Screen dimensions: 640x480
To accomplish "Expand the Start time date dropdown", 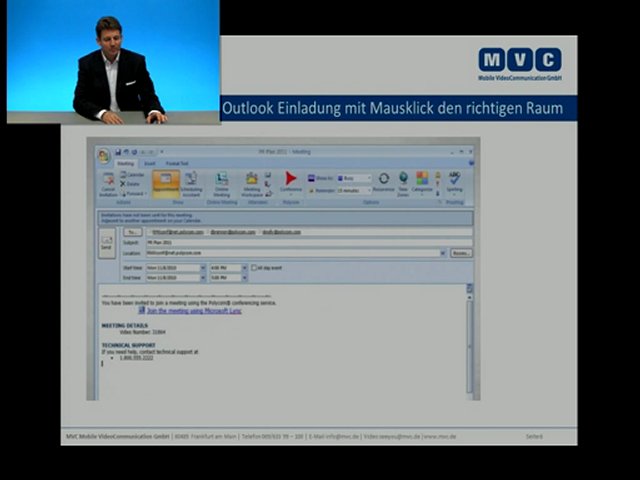I will (201, 268).
